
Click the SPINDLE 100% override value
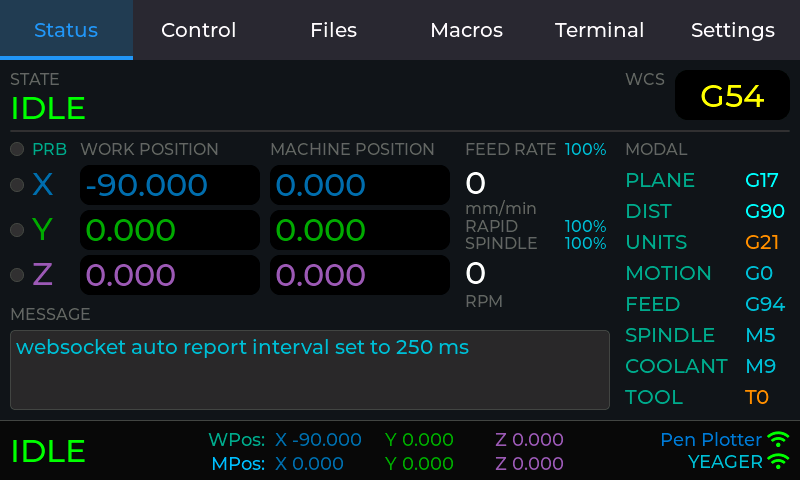click(585, 243)
